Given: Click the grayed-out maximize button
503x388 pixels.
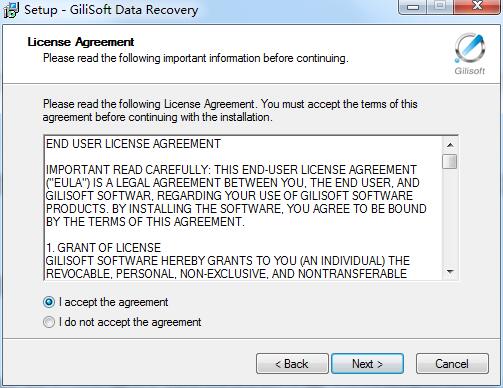Looking at the screenshot, I should coord(440,6).
